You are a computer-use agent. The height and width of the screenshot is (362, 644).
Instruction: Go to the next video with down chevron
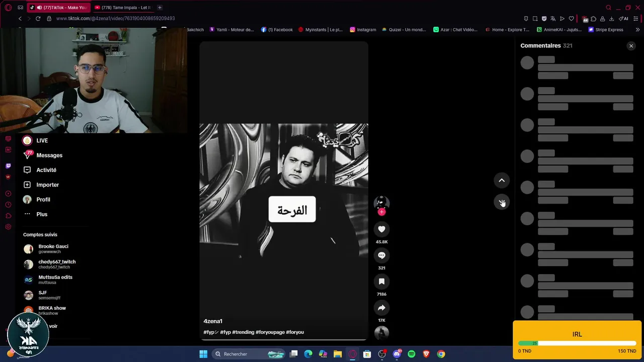tap(502, 202)
